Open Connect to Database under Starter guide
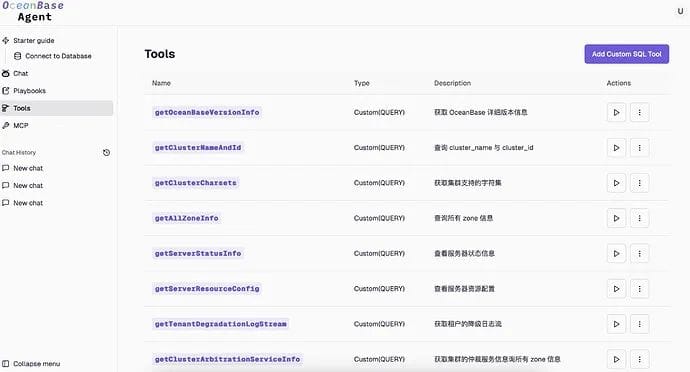The image size is (690, 372). click(53, 56)
